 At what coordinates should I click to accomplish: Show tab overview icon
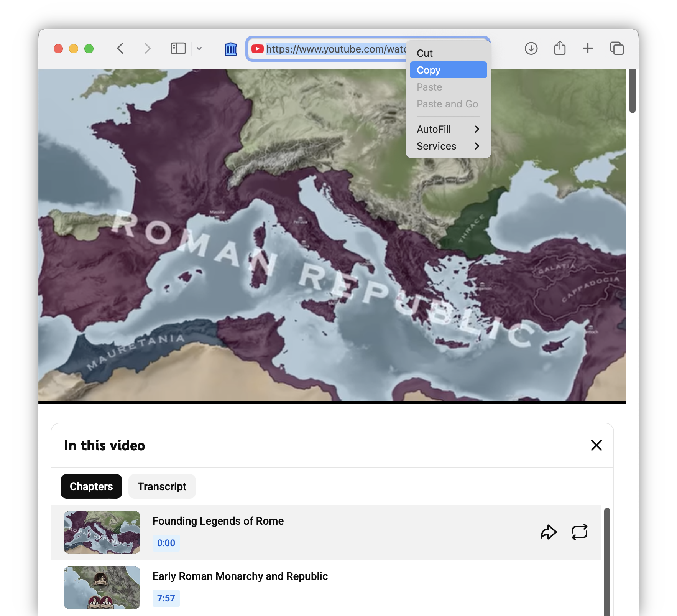pyautogui.click(x=617, y=49)
